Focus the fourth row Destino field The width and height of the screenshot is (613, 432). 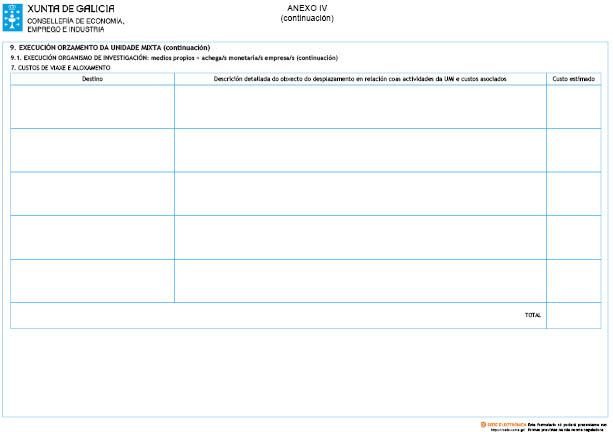click(x=92, y=237)
